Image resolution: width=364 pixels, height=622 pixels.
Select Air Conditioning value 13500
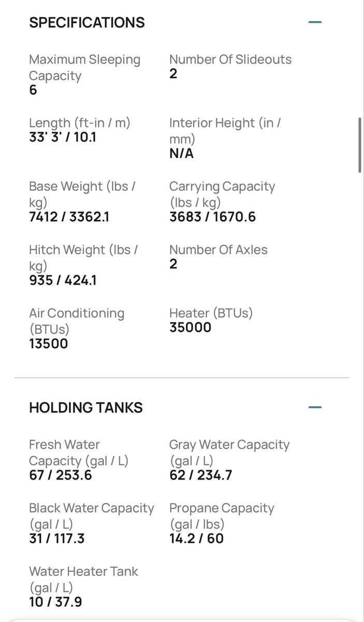coord(49,344)
